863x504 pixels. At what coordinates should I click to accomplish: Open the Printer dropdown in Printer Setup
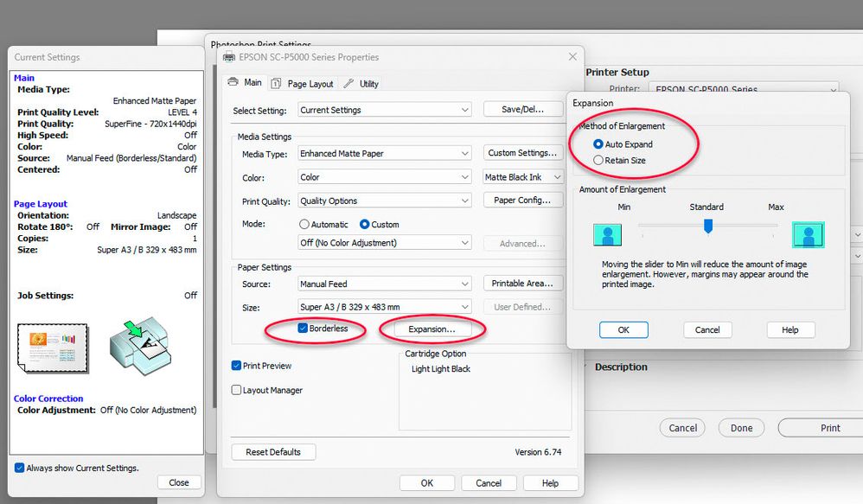744,88
